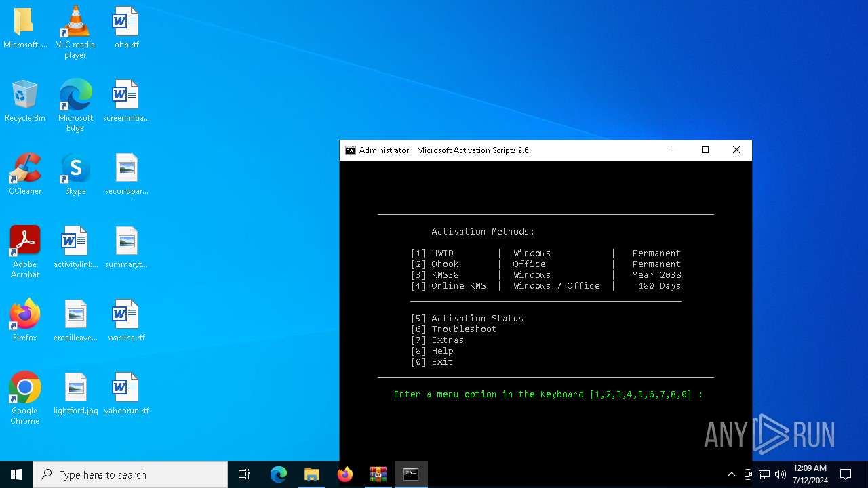Select the wasline.rtf document
Screen dimensions: 868x488
point(126,321)
